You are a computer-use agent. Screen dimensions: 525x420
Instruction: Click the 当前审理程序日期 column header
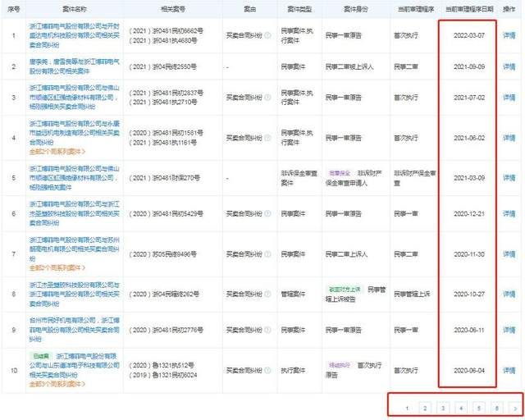point(469,9)
